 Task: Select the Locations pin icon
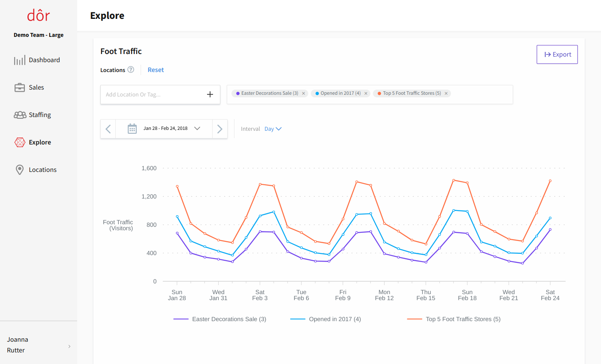pos(19,169)
